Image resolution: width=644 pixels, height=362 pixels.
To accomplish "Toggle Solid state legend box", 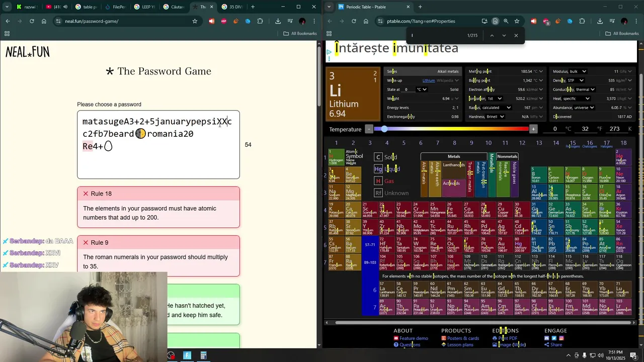I will click(x=378, y=157).
